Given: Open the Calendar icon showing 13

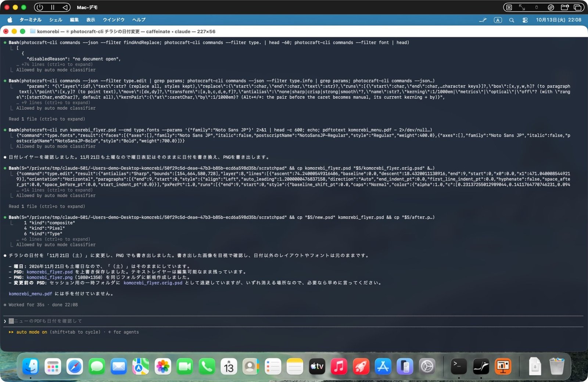Looking at the screenshot, I should [229, 366].
